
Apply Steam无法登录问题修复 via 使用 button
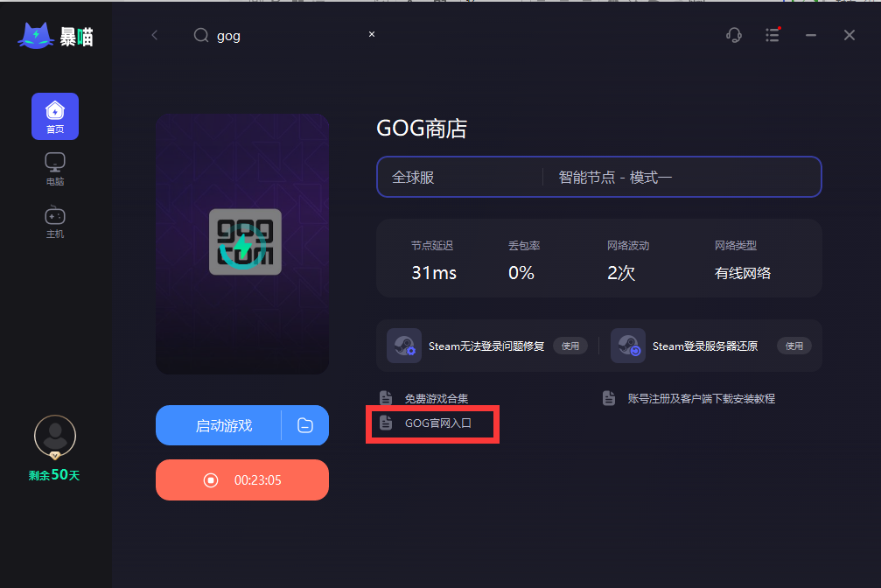pyautogui.click(x=570, y=346)
